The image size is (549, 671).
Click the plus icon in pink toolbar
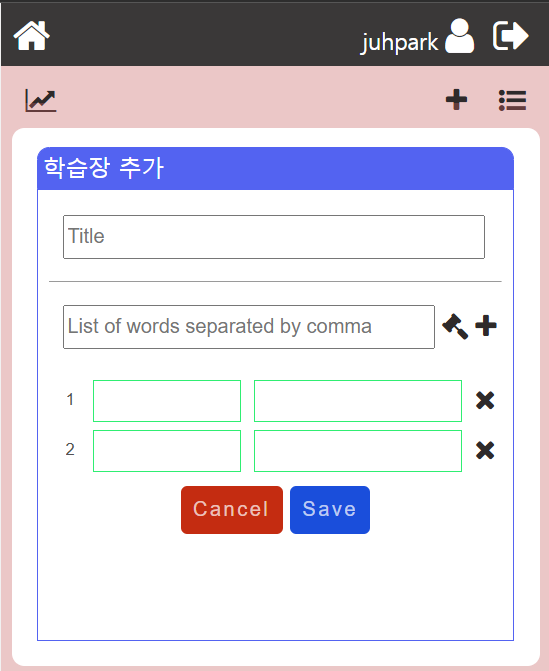[x=457, y=100]
